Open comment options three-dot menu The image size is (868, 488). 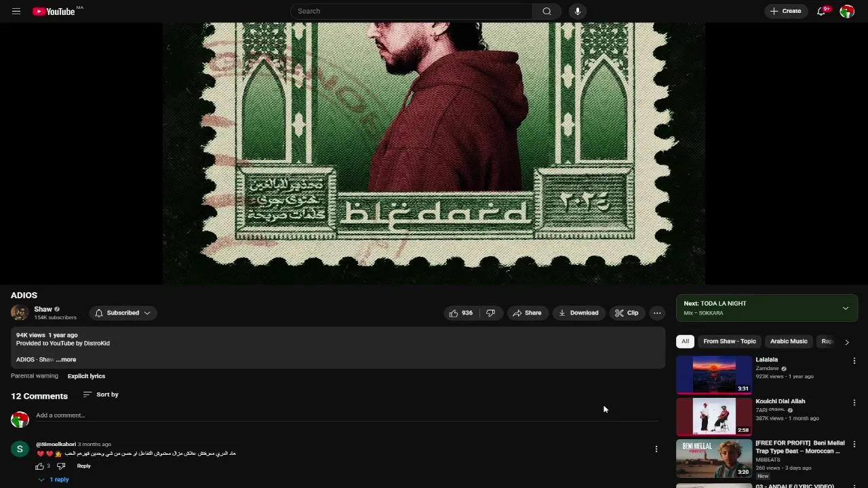coord(656,449)
